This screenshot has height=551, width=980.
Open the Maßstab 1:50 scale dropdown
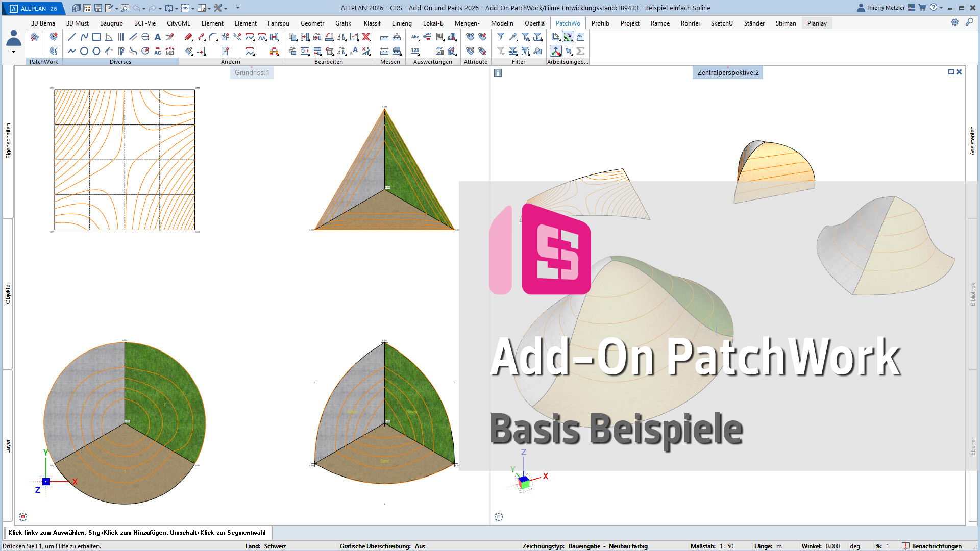tap(726, 546)
